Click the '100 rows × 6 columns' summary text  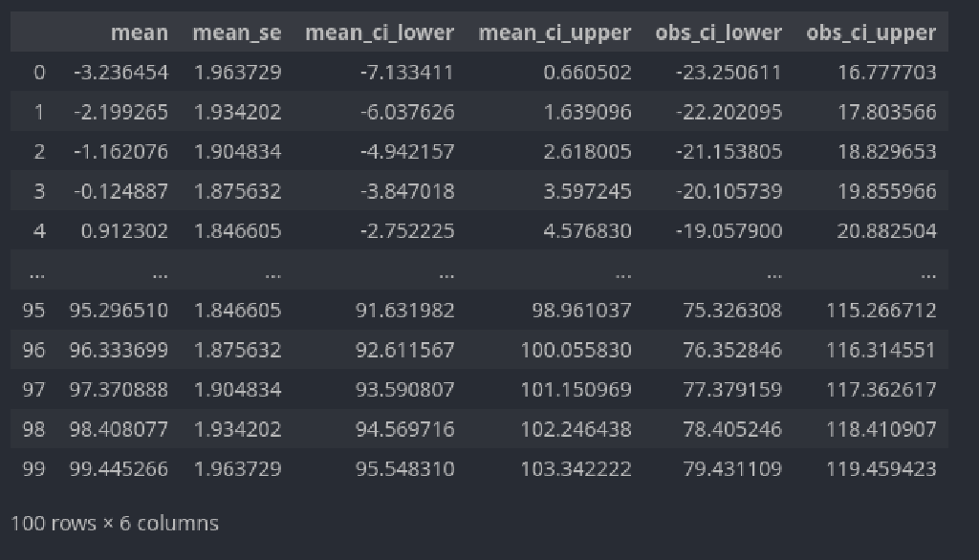[x=115, y=523]
